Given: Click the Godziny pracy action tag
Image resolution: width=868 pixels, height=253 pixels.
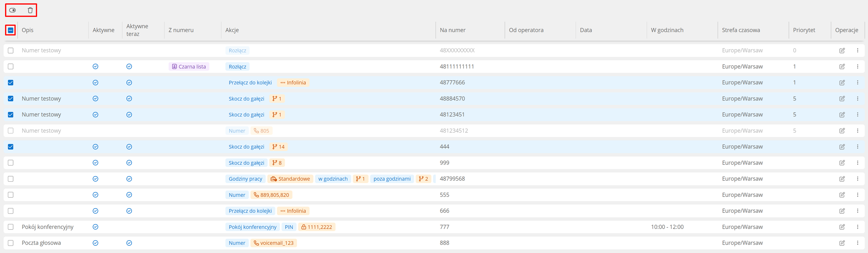Looking at the screenshot, I should pyautogui.click(x=245, y=179).
